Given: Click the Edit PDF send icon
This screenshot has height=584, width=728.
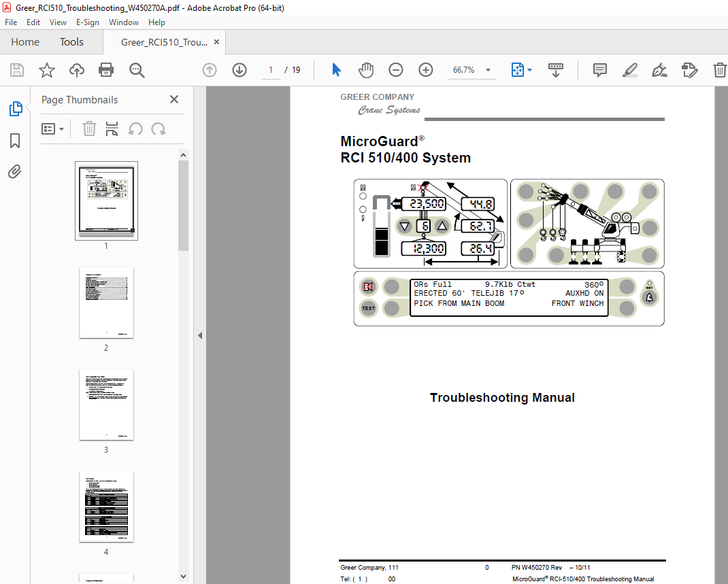Looking at the screenshot, I should tap(689, 70).
